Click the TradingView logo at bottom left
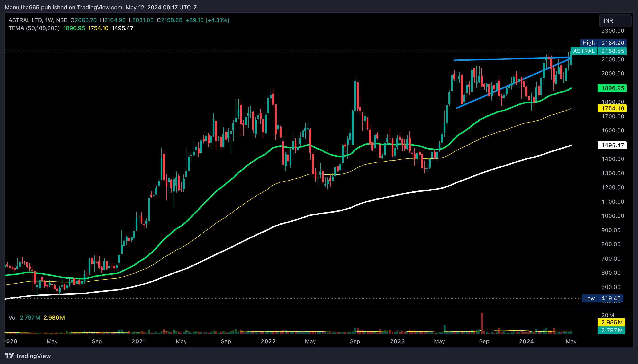The image size is (638, 364). tap(28, 356)
